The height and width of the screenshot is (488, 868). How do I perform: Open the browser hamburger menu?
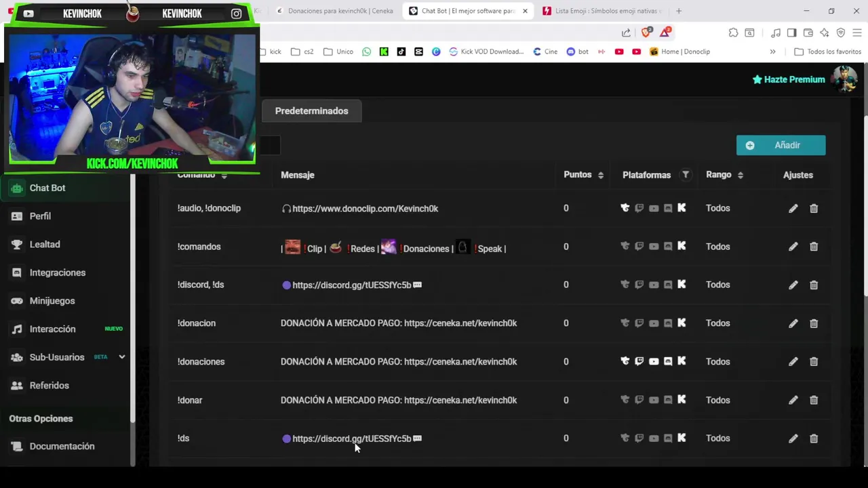click(x=857, y=33)
